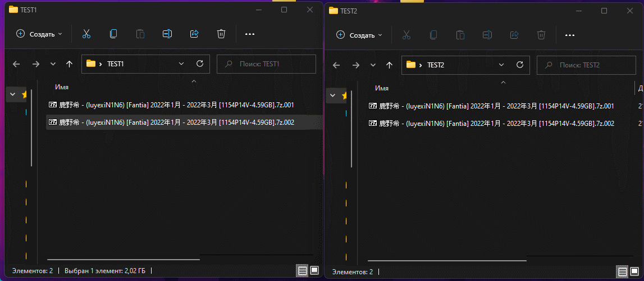Expand TEST1 address bar history dropdown

181,64
